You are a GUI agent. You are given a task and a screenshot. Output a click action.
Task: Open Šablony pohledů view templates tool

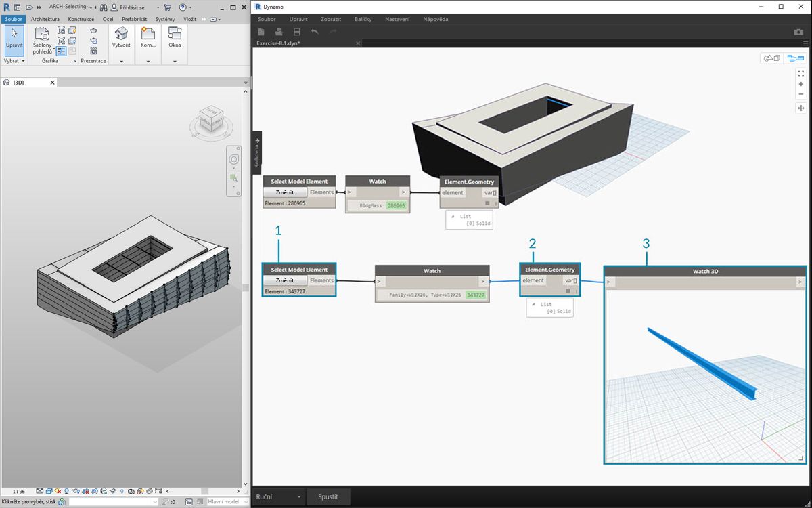43,39
